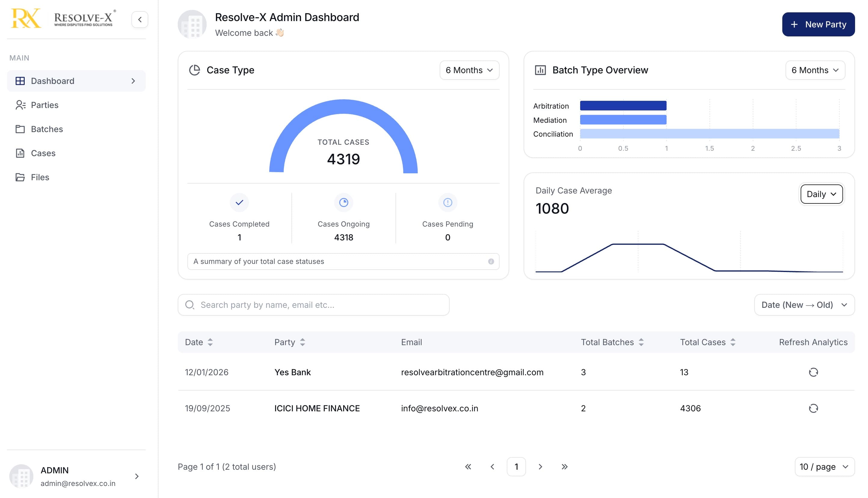The height and width of the screenshot is (498, 868).
Task: Open Batch Type Overview 6 Months dropdown
Action: [815, 70]
